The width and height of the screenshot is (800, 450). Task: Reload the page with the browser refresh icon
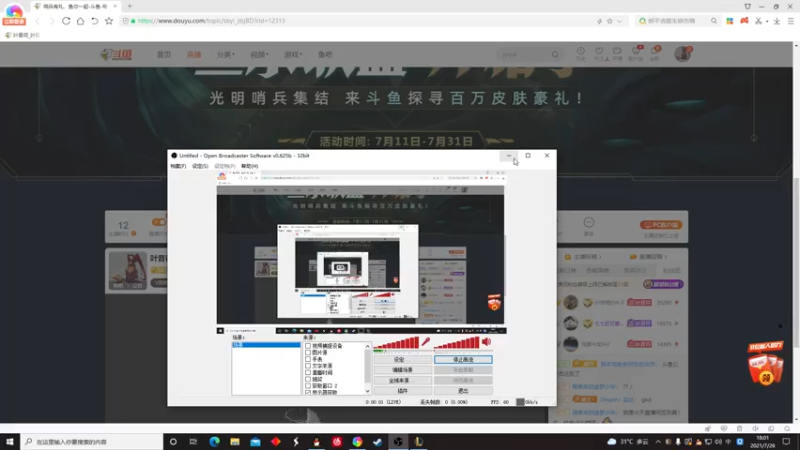coord(66,21)
